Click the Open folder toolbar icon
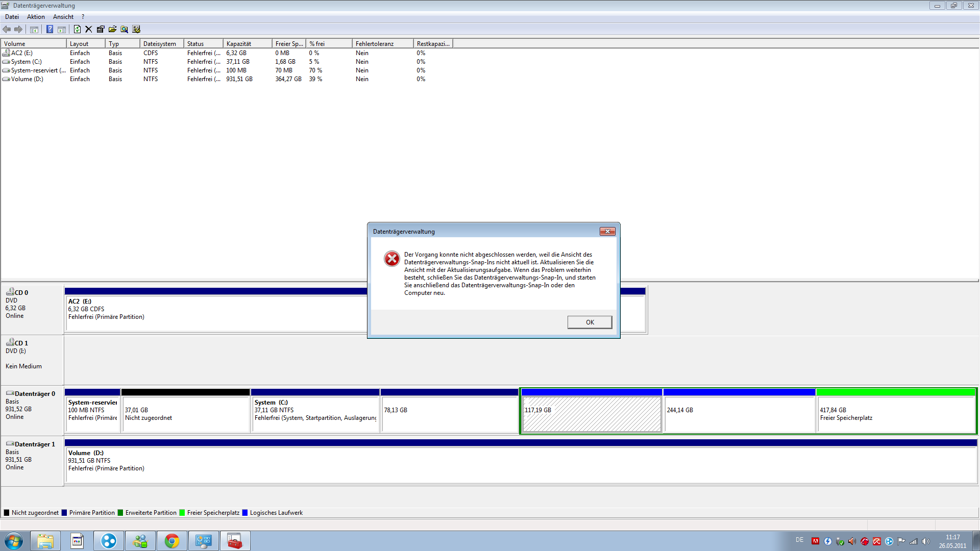 (112, 30)
